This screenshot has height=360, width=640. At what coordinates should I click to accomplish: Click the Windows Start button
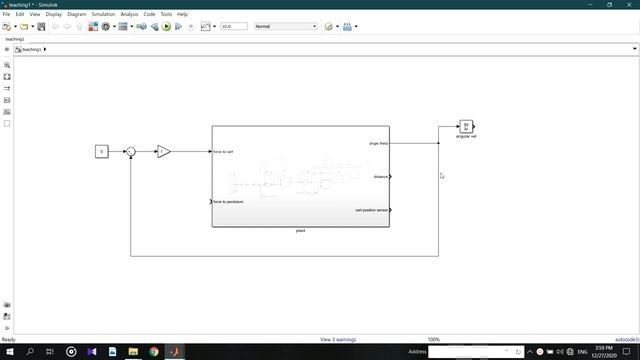point(10,351)
